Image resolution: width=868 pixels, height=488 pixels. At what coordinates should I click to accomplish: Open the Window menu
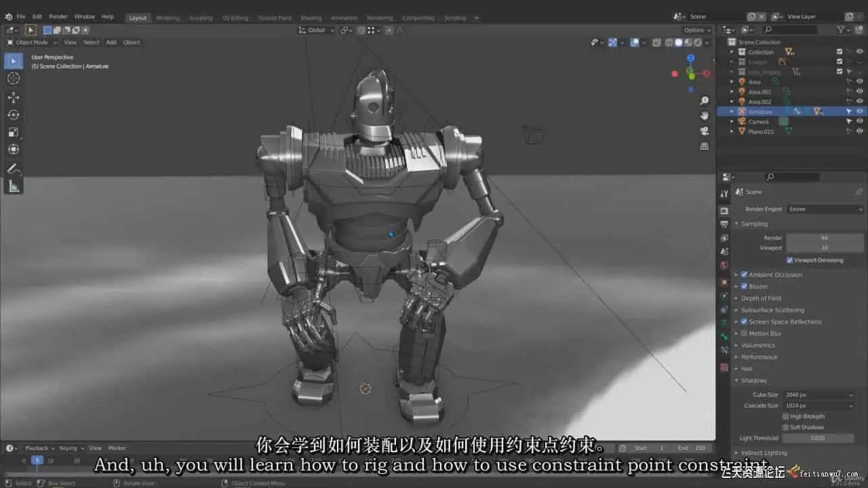[x=85, y=16]
